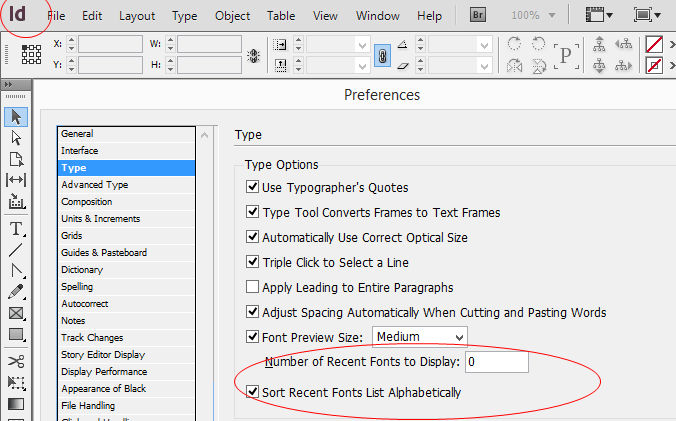Open the shear angle dropdown
The width and height of the screenshot is (676, 421).
pos(484,66)
